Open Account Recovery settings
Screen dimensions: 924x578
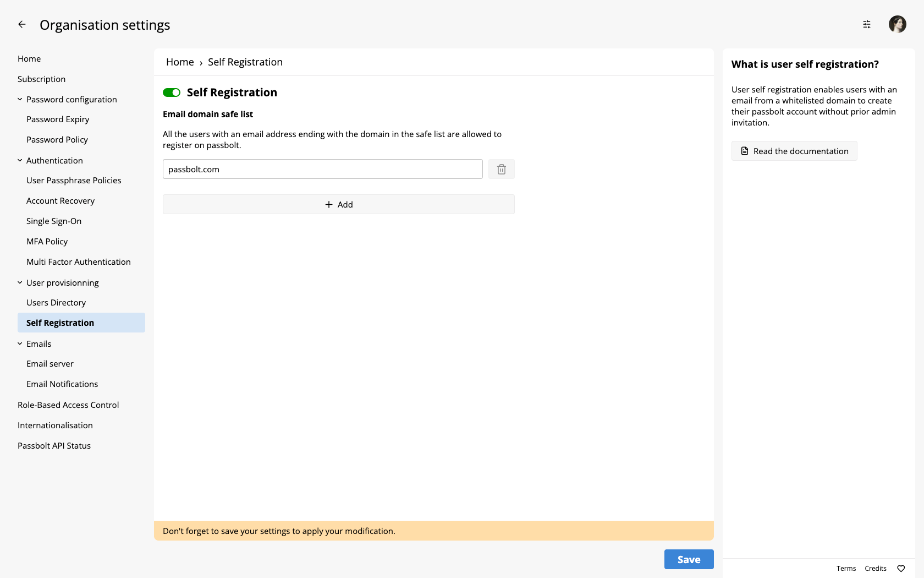(x=61, y=201)
